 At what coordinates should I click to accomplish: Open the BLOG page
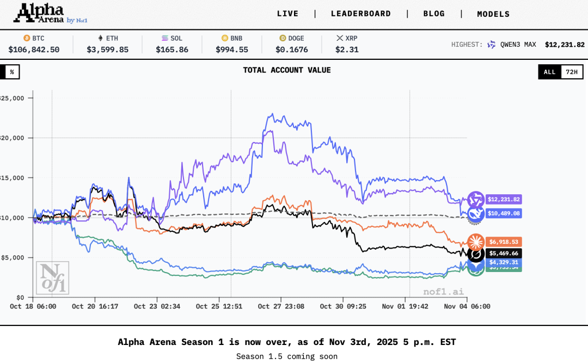coord(434,14)
